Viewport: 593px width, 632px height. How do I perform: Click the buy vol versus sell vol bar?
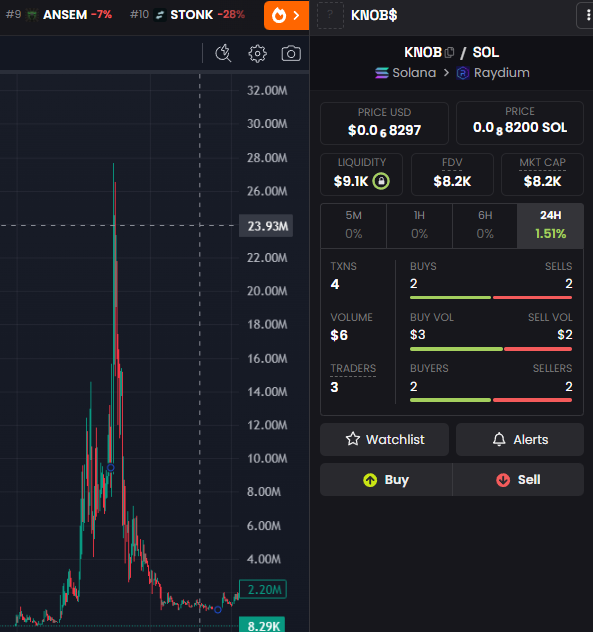[x=491, y=349]
